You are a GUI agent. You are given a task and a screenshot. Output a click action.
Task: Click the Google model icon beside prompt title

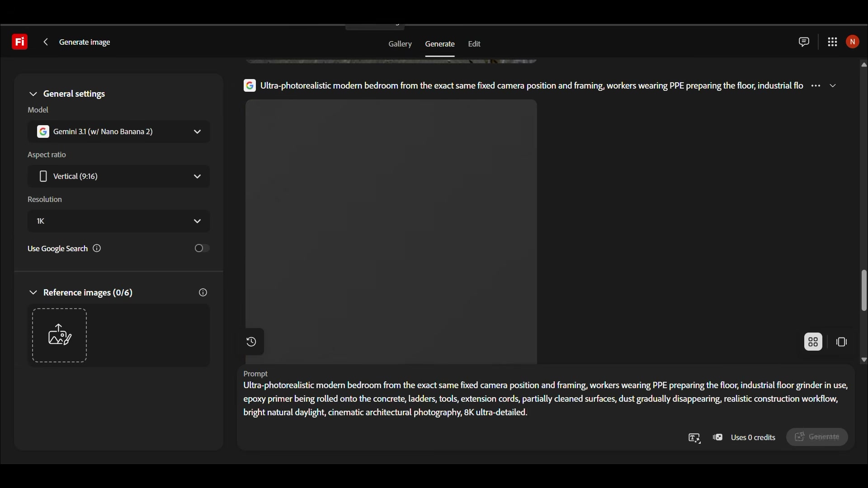pos(250,86)
